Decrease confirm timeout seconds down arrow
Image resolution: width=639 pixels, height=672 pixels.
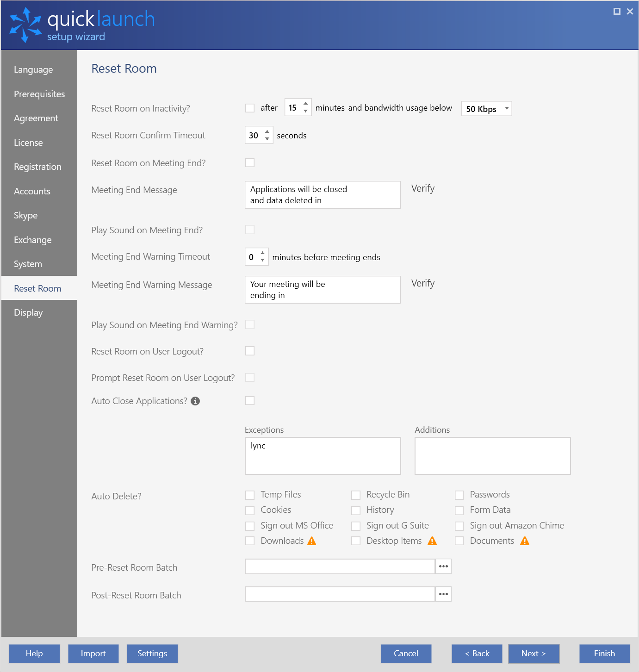(267, 139)
